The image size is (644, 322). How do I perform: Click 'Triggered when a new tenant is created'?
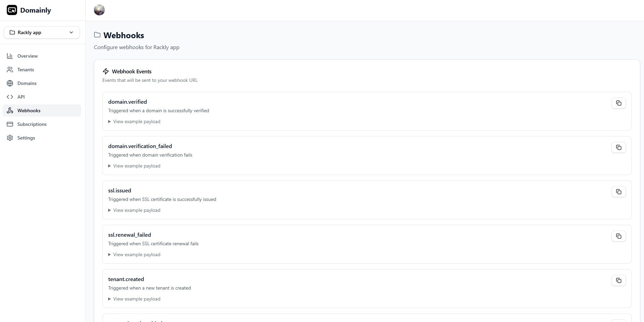(149, 288)
